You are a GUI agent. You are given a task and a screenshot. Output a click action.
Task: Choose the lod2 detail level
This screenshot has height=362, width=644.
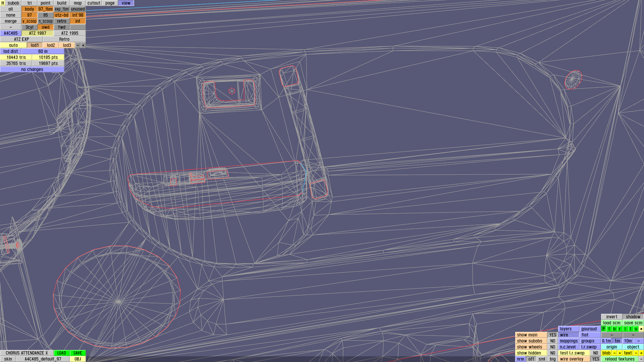click(51, 45)
